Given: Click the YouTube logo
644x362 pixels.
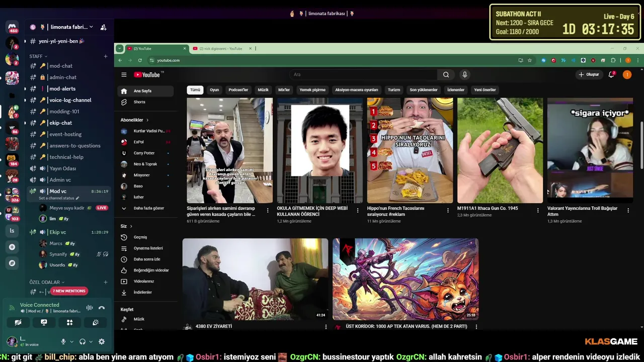Looking at the screenshot, I should 147,75.
